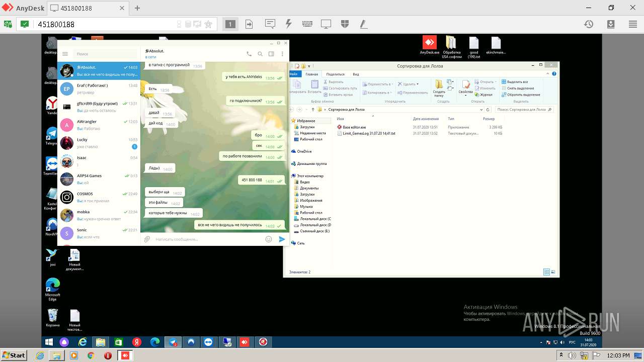Activate the AnyDesk whiteboard pencil icon
Screen dimensions: 644x362
pyautogui.click(x=363, y=24)
